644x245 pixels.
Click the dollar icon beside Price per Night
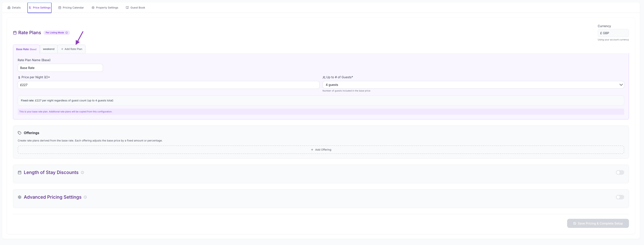(19, 78)
